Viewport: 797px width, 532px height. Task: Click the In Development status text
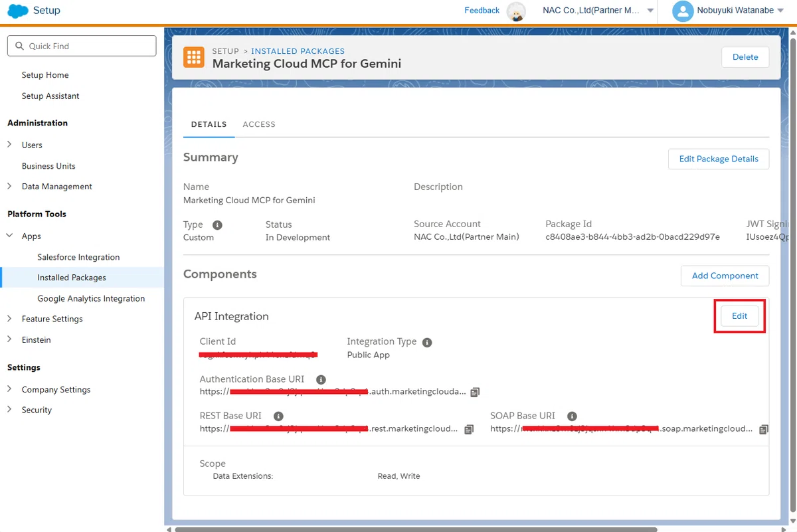(x=298, y=237)
